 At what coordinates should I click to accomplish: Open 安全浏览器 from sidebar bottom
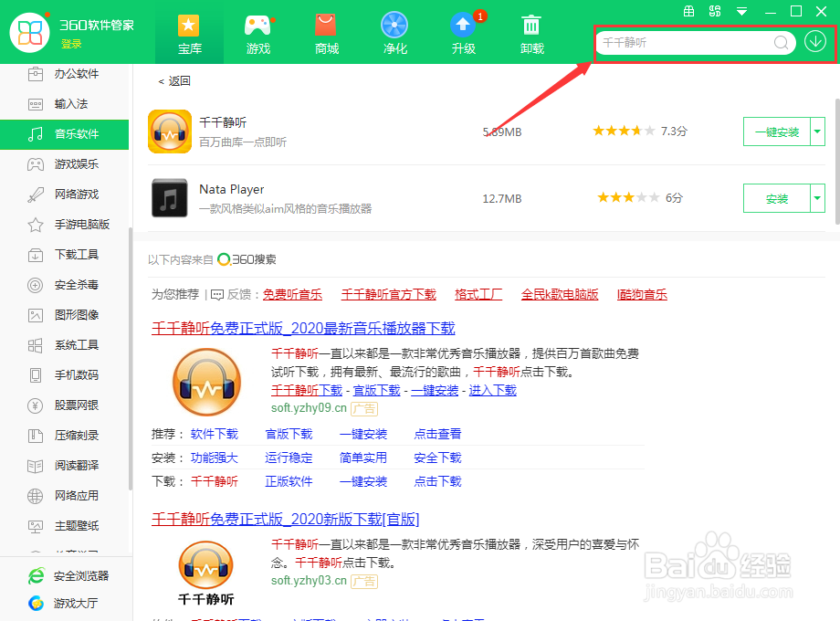pyautogui.click(x=68, y=576)
